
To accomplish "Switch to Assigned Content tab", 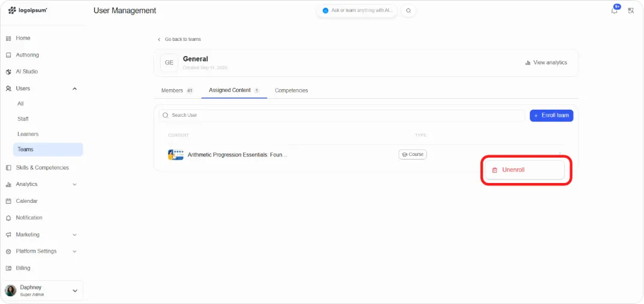I will point(234,90).
